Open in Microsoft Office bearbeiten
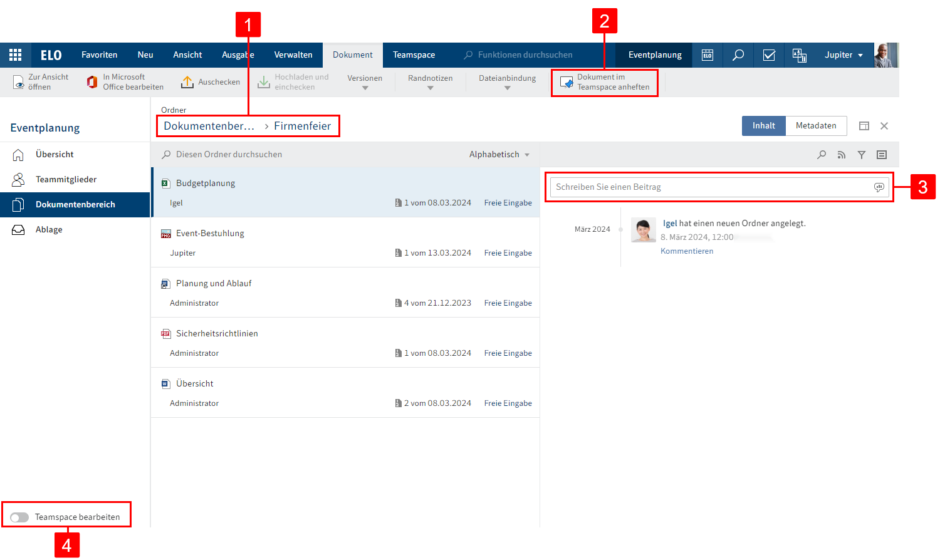Screen dimensions: 940x560 pos(125,82)
